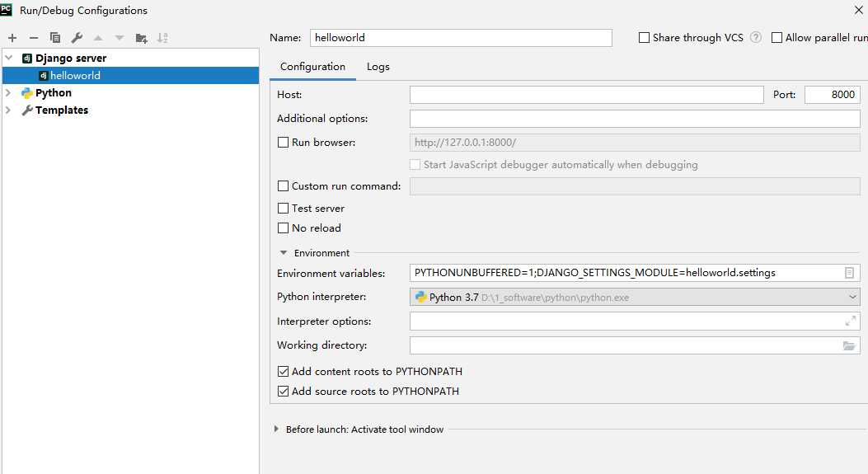
Task: Check the No reload option
Action: [283, 228]
